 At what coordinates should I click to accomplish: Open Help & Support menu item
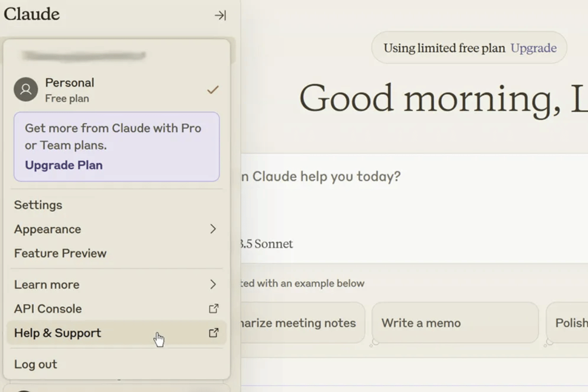click(58, 333)
